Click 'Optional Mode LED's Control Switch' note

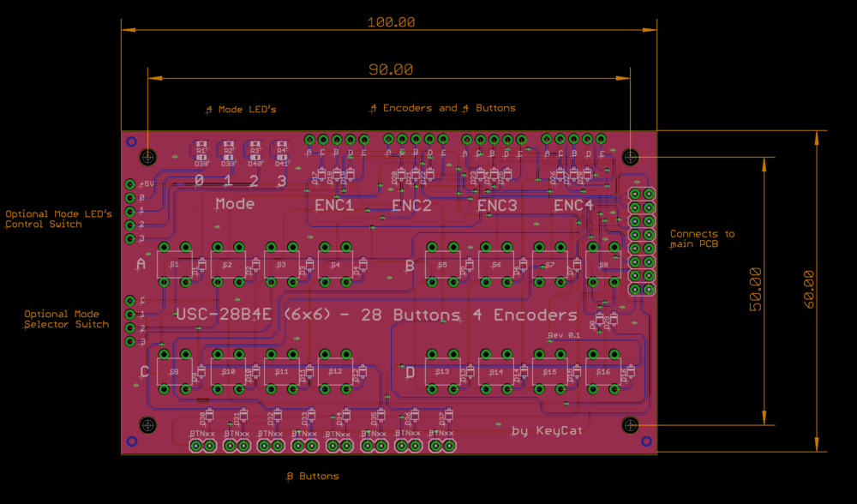pyautogui.click(x=58, y=219)
